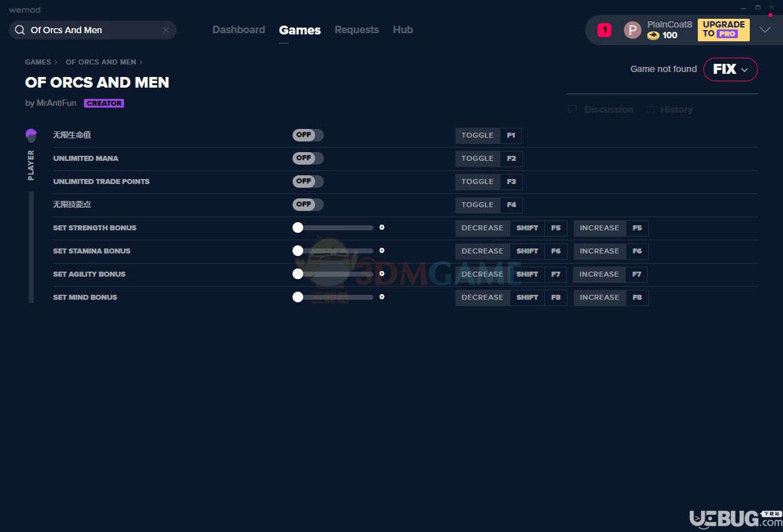Click the F1 toggle hotkey button

pos(489,135)
